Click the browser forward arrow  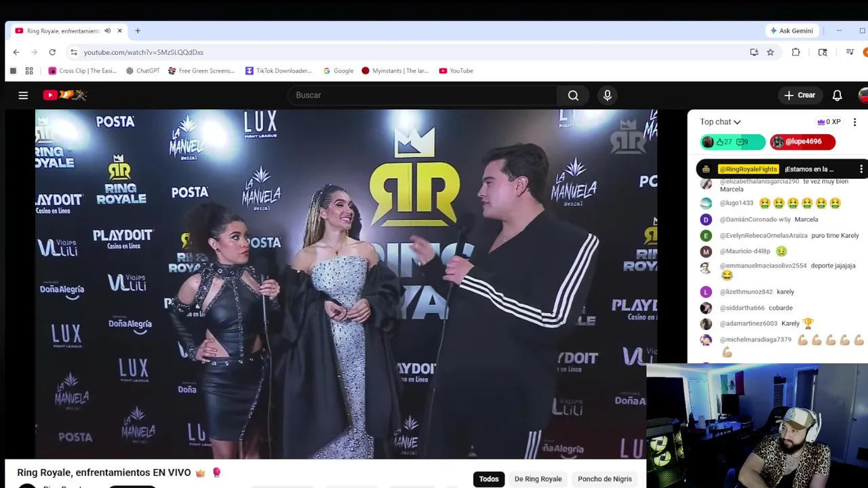pyautogui.click(x=34, y=52)
